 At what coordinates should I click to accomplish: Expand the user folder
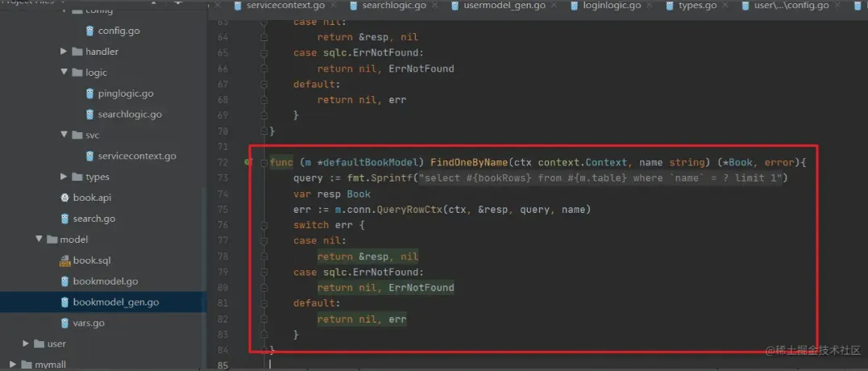pyautogui.click(x=26, y=344)
